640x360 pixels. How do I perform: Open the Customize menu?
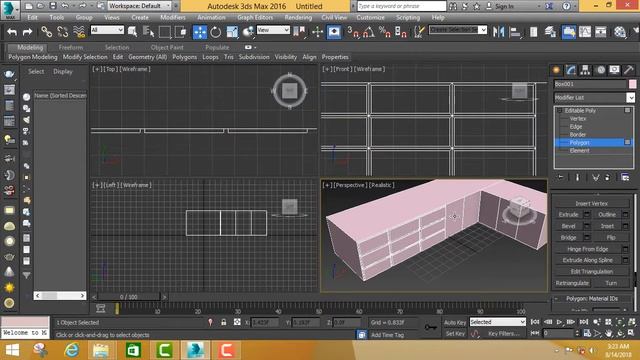[x=370, y=18]
